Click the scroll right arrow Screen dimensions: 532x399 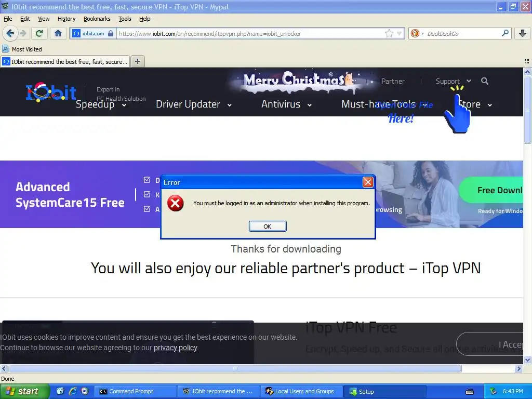coord(518,368)
